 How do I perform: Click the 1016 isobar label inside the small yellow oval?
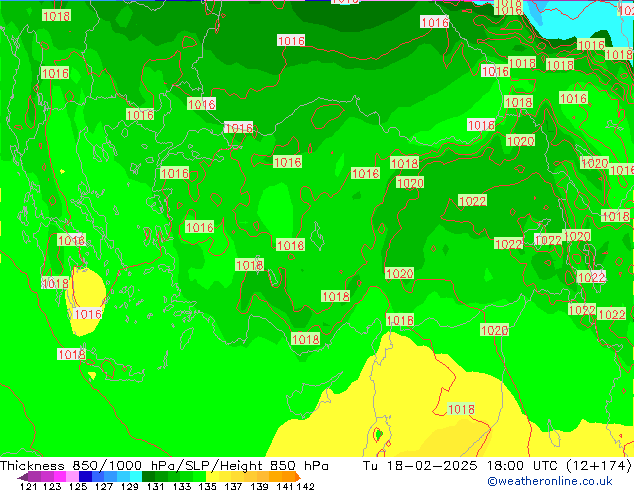(x=88, y=314)
